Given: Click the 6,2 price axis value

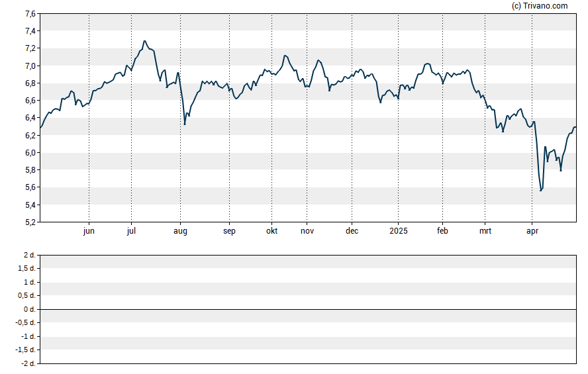Looking at the screenshot, I should [30, 135].
